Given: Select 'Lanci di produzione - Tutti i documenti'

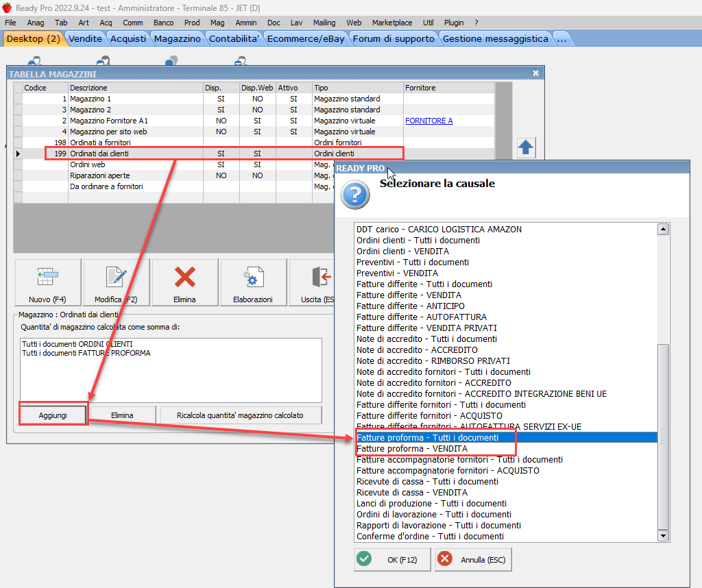Looking at the screenshot, I should (x=506, y=504).
